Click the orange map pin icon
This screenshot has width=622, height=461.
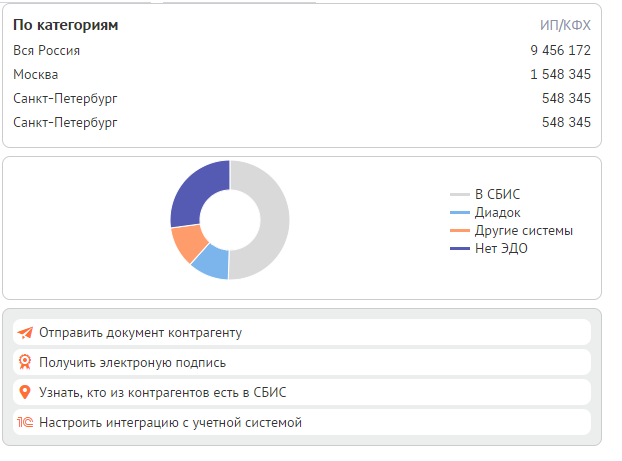[25, 392]
